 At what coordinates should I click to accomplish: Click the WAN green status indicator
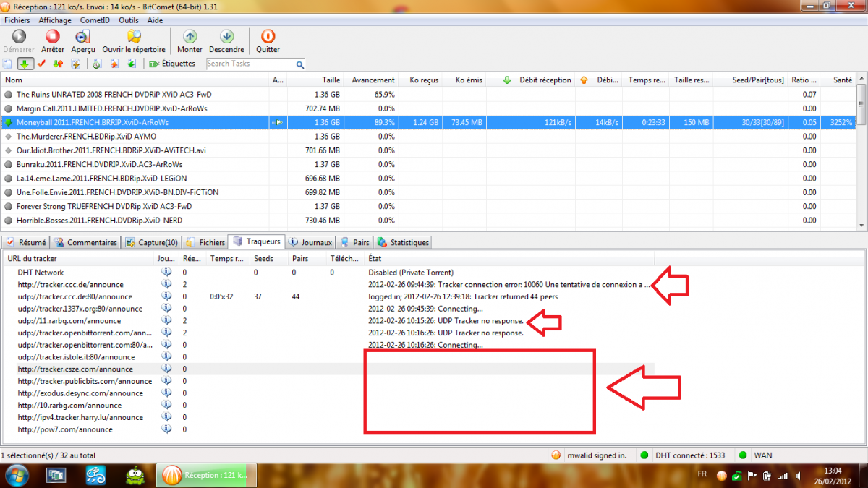[742, 455]
